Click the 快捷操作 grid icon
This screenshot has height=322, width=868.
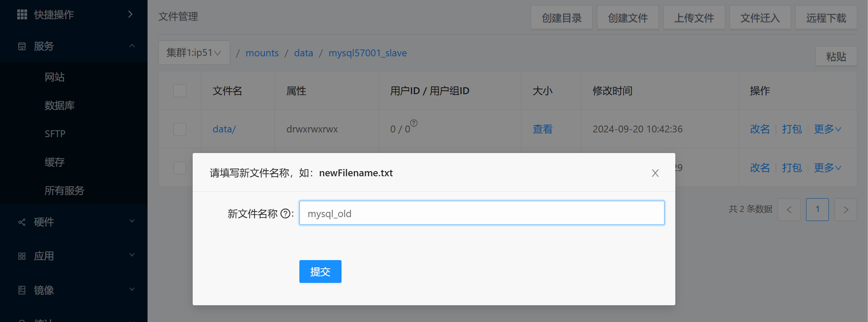(x=22, y=15)
